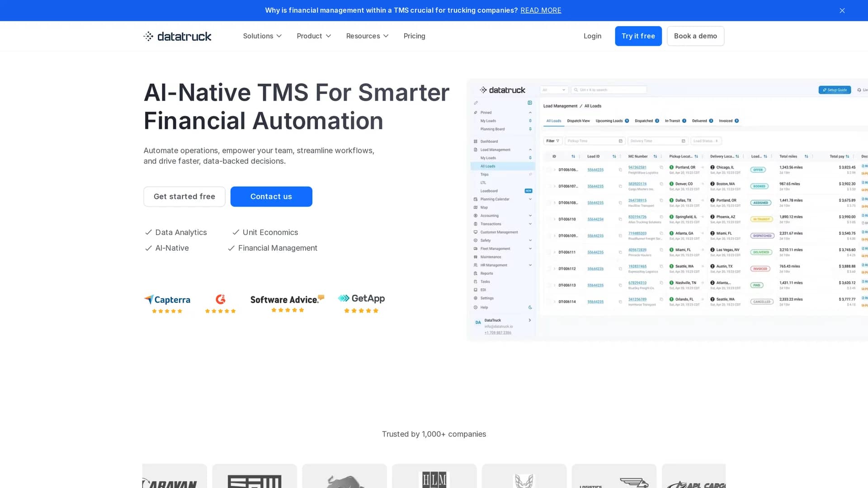Sort by the MC Number column
The image size is (868, 488).
(x=655, y=156)
